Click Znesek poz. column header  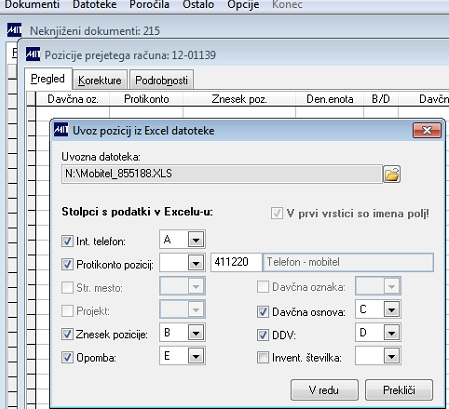click(239, 99)
